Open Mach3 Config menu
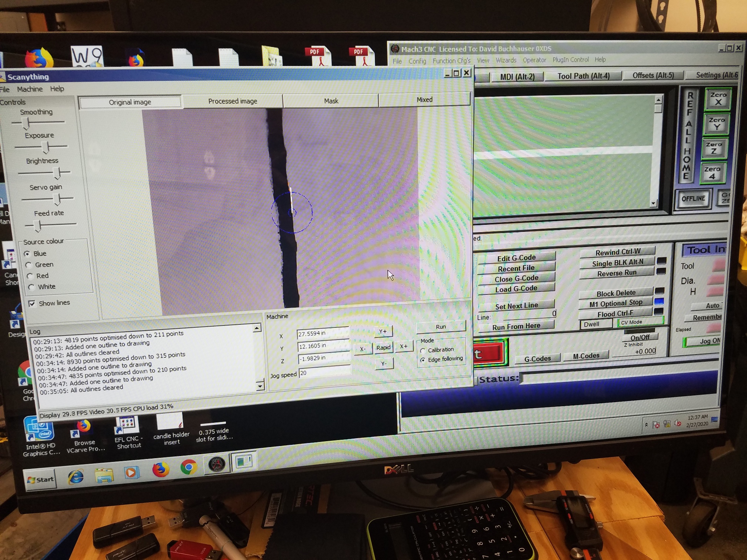 pos(417,61)
